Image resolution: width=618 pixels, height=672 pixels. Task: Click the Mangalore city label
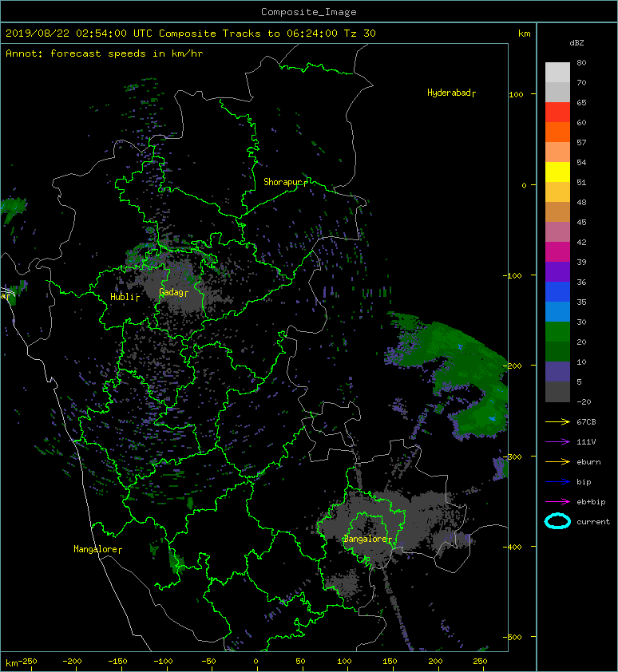[96, 549]
